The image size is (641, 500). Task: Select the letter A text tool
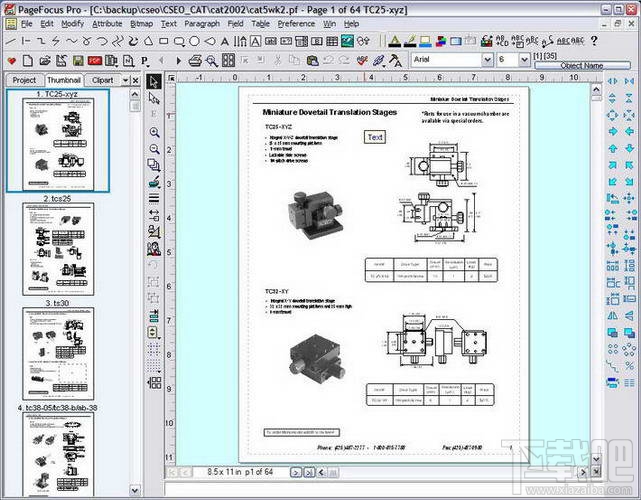tap(224, 41)
